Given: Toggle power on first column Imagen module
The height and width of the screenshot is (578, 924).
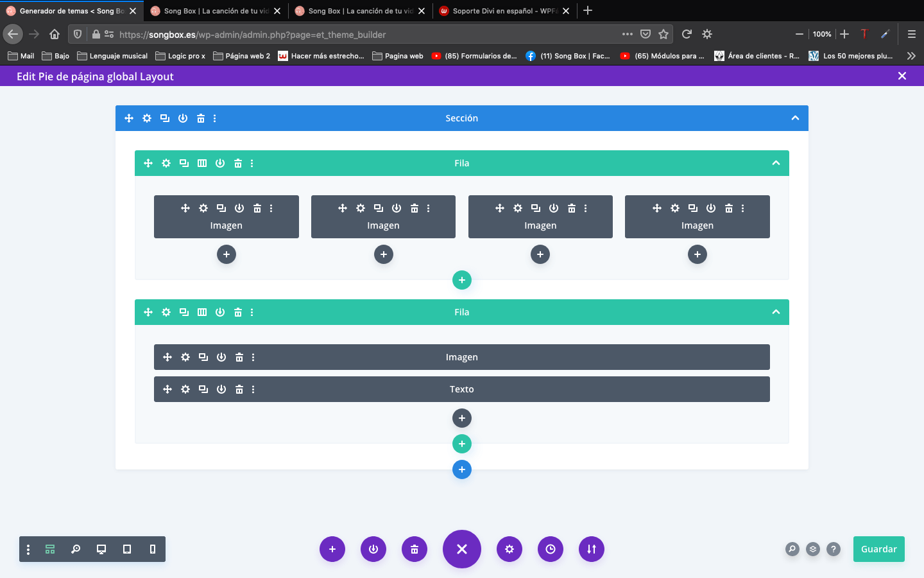Looking at the screenshot, I should pyautogui.click(x=239, y=208).
